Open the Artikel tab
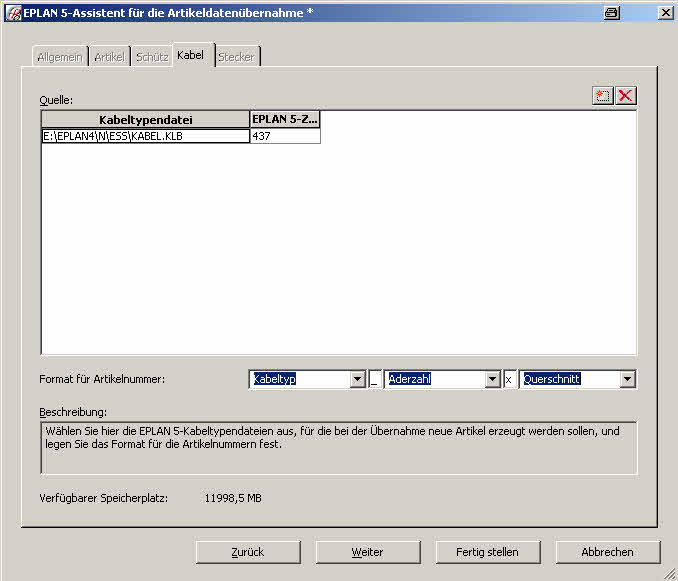 109,57
